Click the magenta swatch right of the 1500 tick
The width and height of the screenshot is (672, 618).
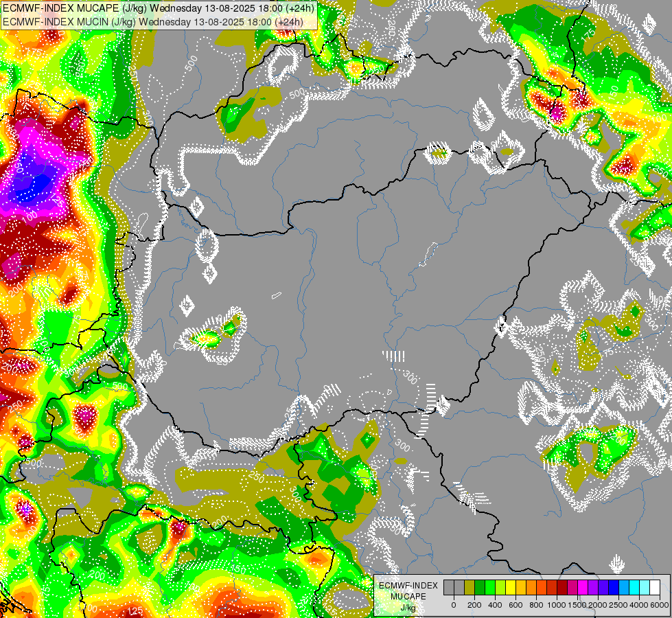pyautogui.click(x=583, y=587)
